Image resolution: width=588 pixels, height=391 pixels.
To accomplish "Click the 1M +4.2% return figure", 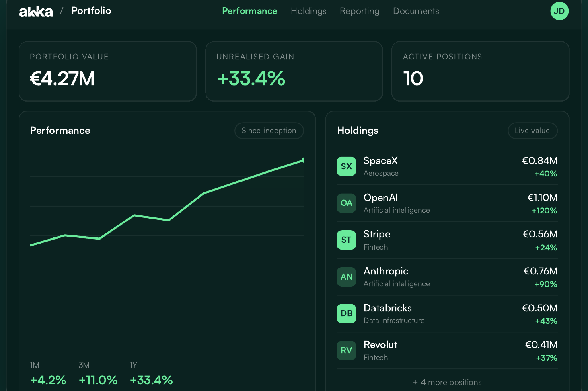I will (x=48, y=380).
